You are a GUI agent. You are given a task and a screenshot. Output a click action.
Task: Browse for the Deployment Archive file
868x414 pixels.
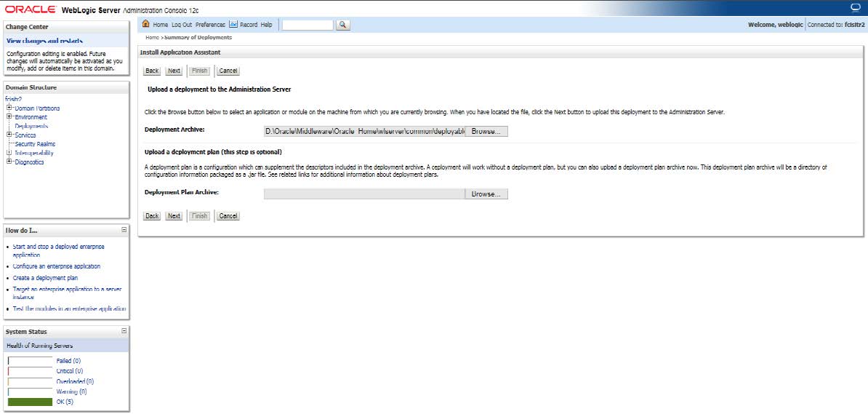click(x=486, y=132)
